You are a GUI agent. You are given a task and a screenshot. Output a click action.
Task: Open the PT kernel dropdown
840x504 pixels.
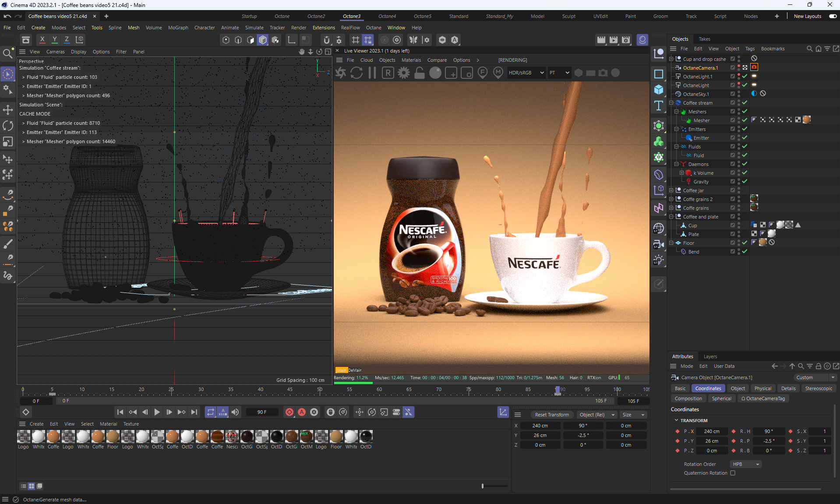(559, 73)
